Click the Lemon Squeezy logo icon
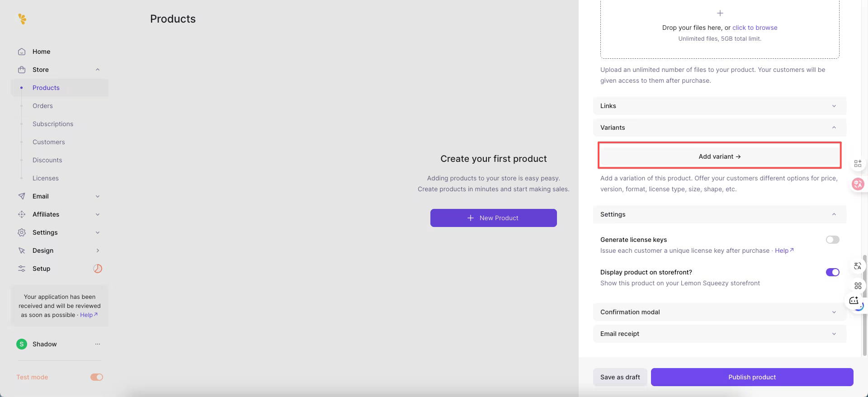 22,19
